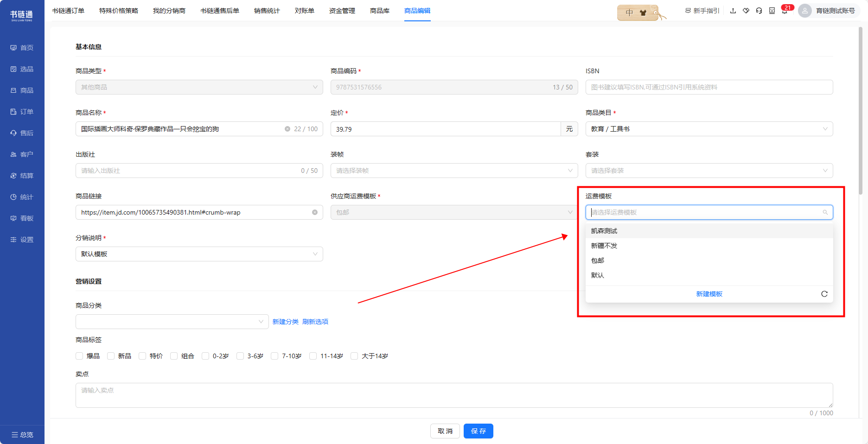
Task: Open the 商品类目 dropdown showing 教育 / 工具书
Action: [x=709, y=129]
